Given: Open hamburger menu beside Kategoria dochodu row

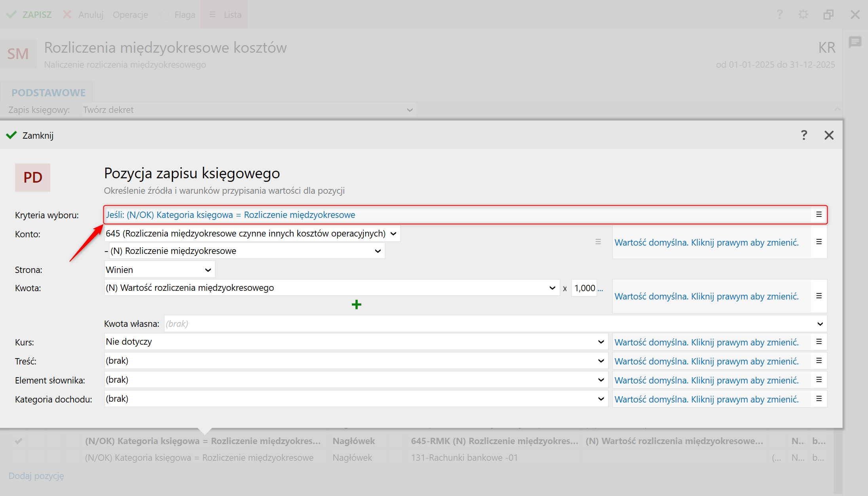Looking at the screenshot, I should coord(819,399).
